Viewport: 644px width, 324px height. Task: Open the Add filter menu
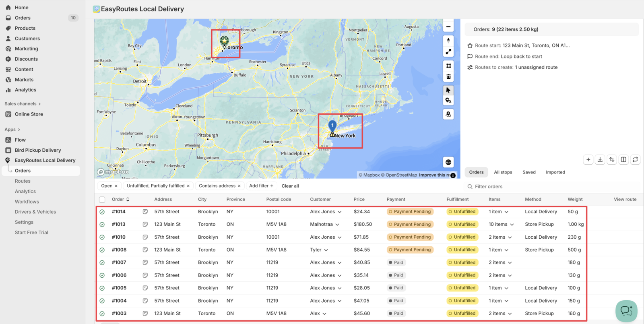tap(261, 186)
